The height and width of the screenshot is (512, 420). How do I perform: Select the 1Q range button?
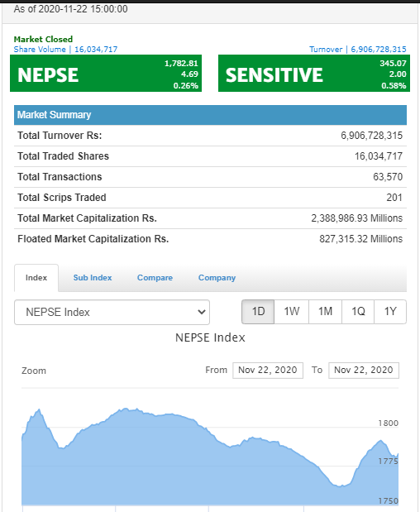point(358,312)
